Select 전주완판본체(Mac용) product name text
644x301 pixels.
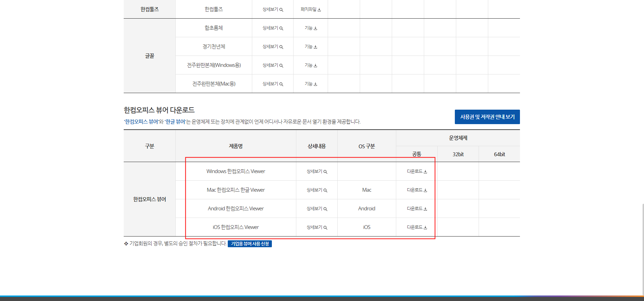point(214,84)
